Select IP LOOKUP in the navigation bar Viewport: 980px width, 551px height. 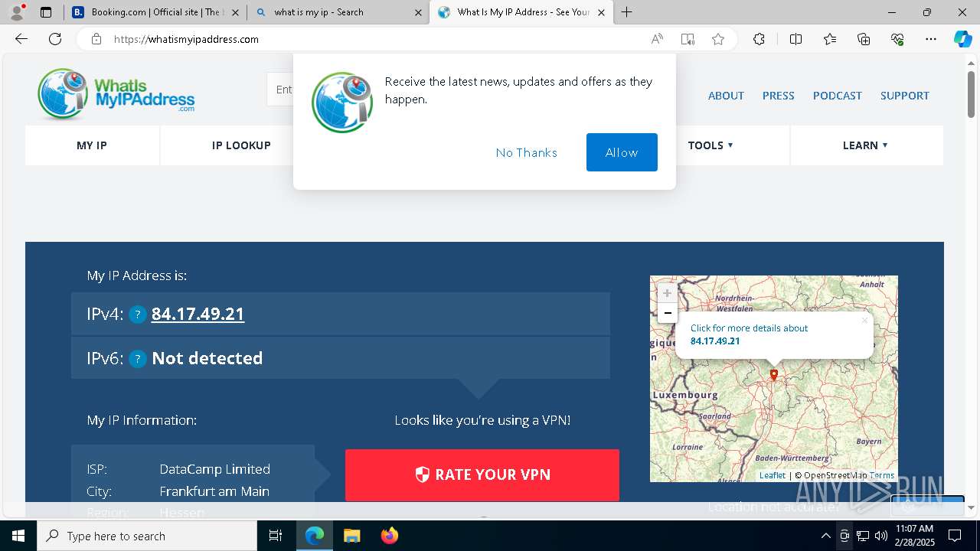coord(241,145)
